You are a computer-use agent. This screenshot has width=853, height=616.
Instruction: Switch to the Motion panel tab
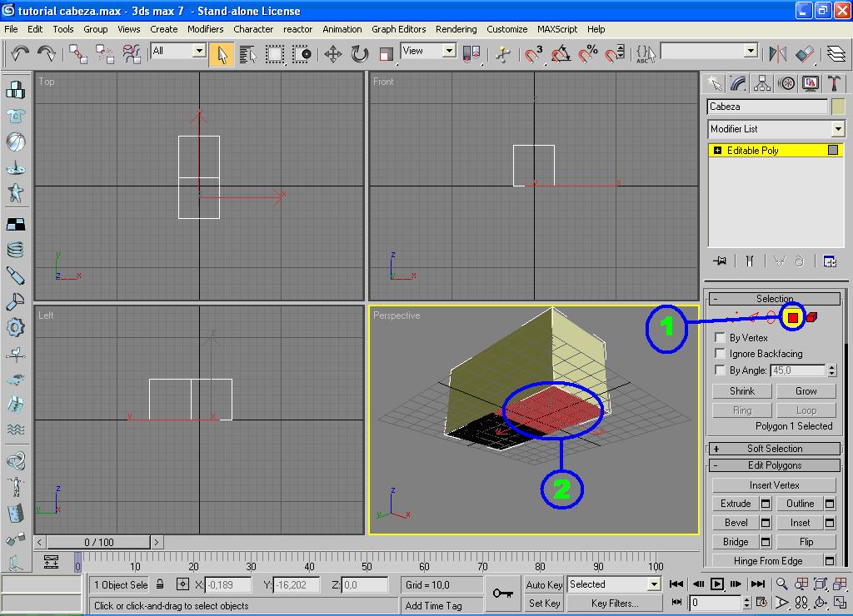[x=786, y=83]
